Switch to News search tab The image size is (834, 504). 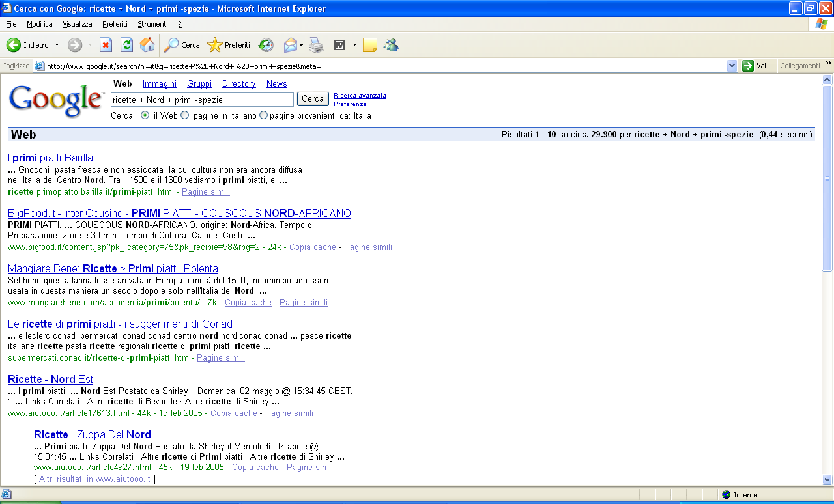(276, 83)
